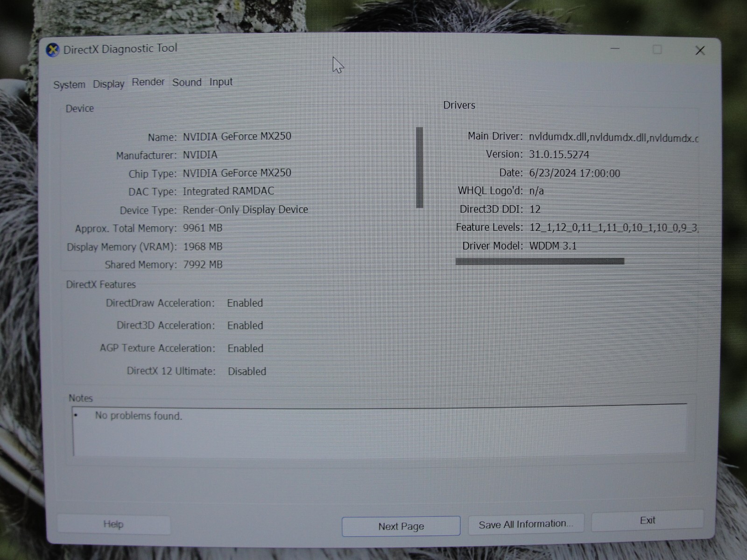The image size is (747, 560).
Task: Click the Chip Type value NVIDIA GeForce MX250
Action: pyautogui.click(x=237, y=173)
